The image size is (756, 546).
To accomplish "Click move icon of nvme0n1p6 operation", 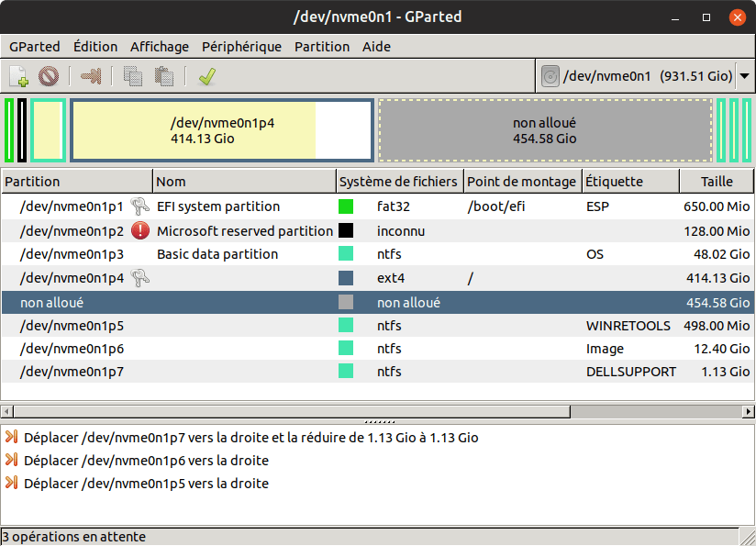I will pyautogui.click(x=12, y=460).
